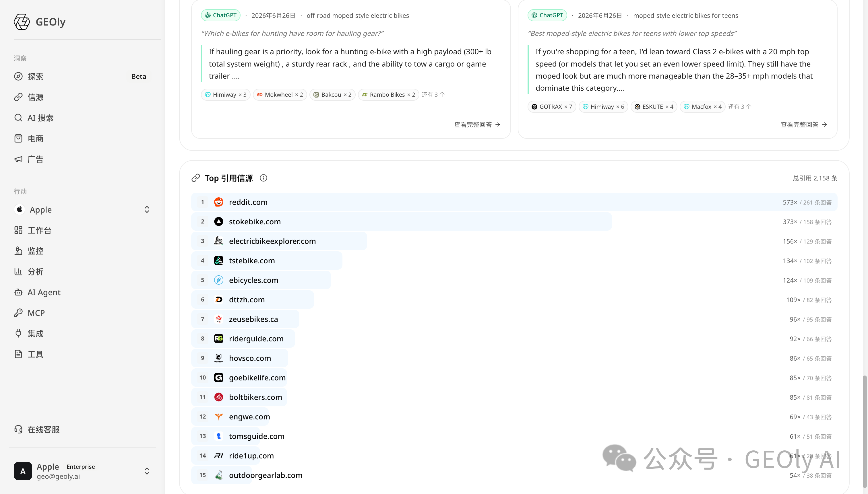Select the 监控 menu item
868x494 pixels.
(82, 251)
